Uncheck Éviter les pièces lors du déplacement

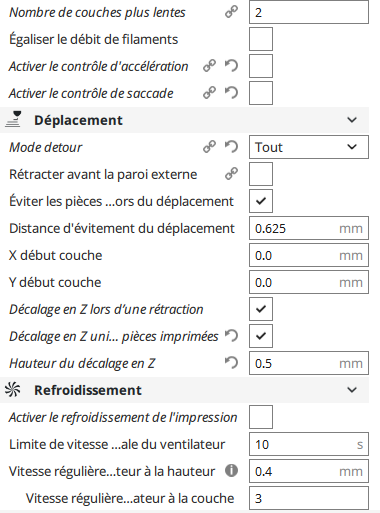pyautogui.click(x=261, y=201)
